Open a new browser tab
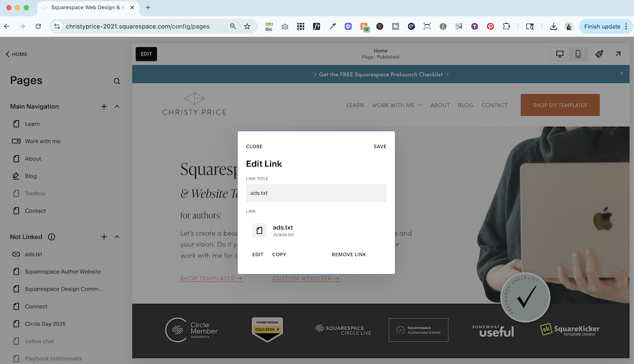 [148, 7]
